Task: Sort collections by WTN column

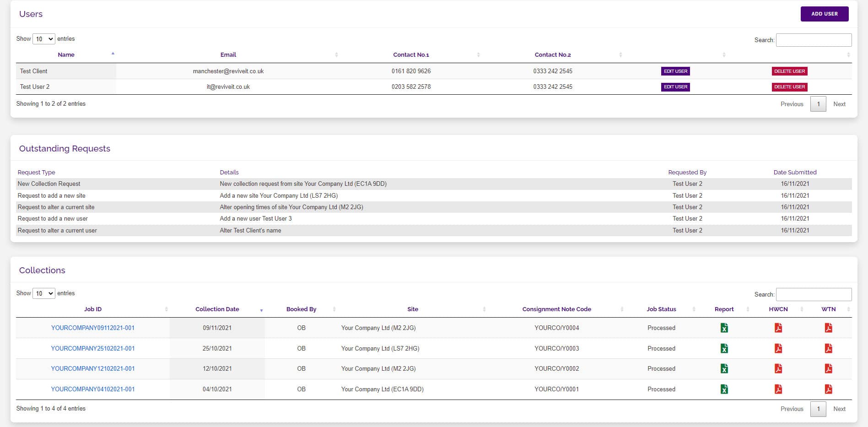Action: tap(828, 309)
